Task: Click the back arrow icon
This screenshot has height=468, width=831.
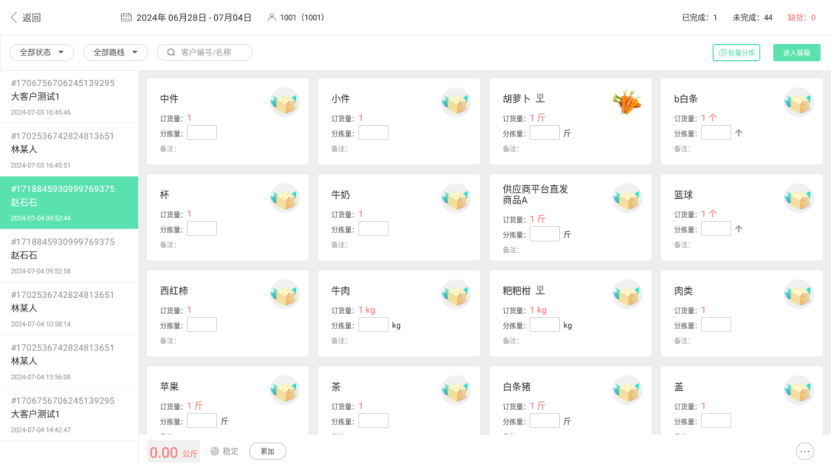Action: coord(14,17)
